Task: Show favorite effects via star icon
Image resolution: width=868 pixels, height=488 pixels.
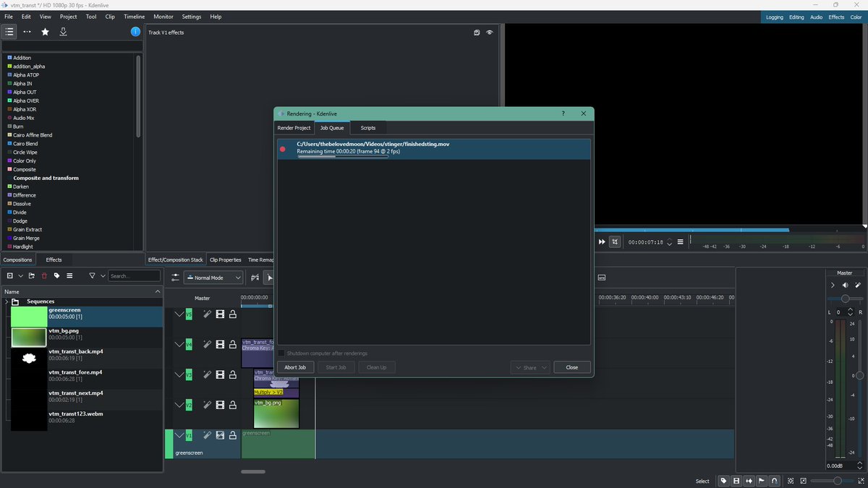Action: tap(44, 32)
